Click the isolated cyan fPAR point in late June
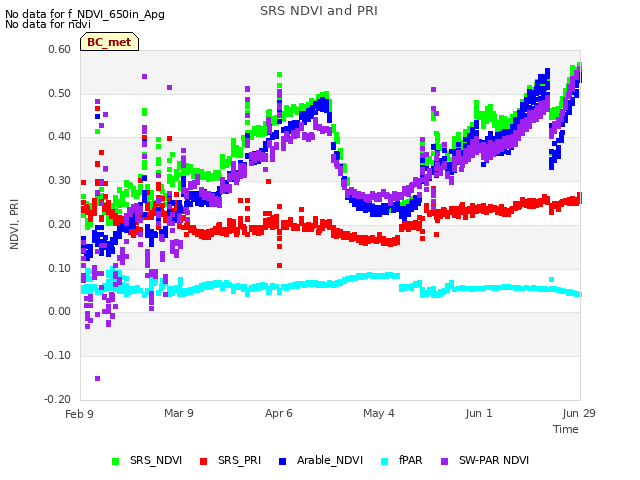This screenshot has height=480, width=640. [x=551, y=280]
